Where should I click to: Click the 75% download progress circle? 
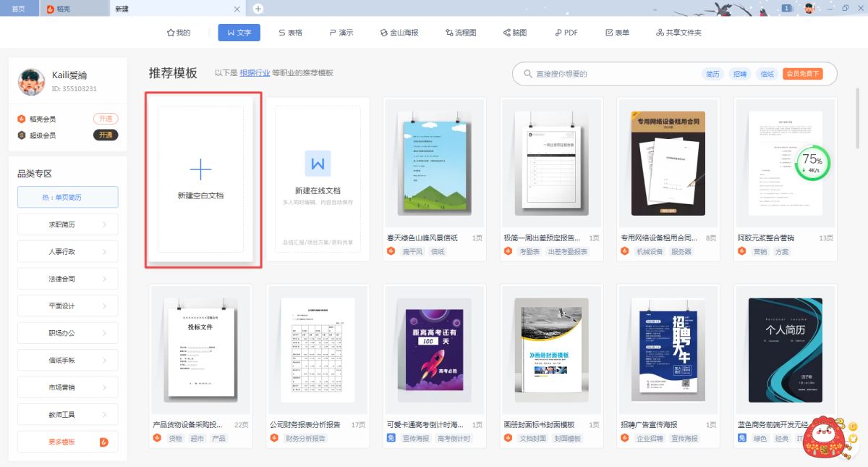[x=812, y=163]
